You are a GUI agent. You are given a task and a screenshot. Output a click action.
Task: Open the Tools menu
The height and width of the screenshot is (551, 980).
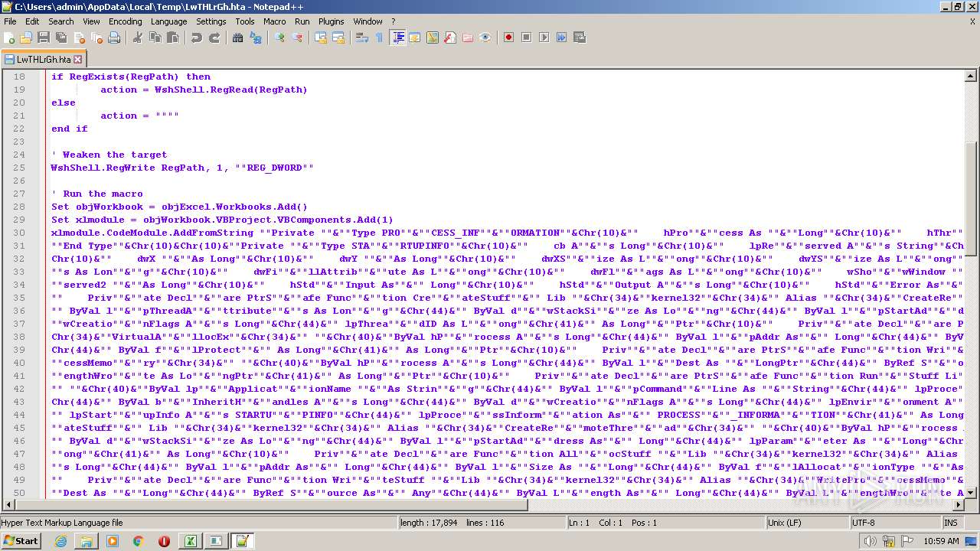pos(245,21)
